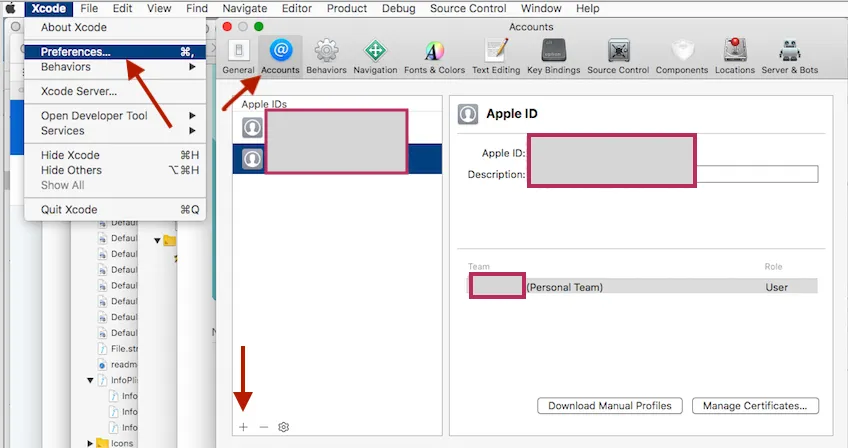
Task: Select the Accounts preferences icon
Action: pyautogui.click(x=280, y=56)
